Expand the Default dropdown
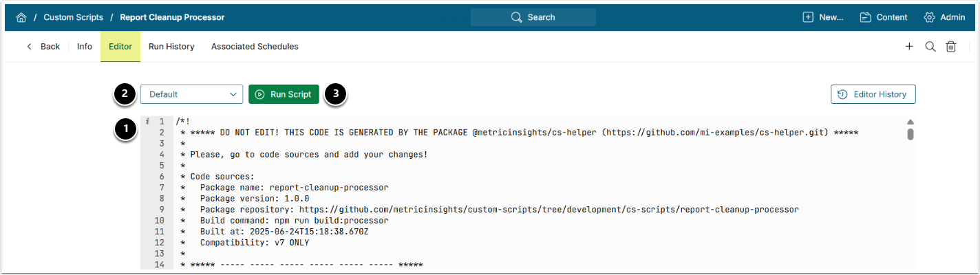The height and width of the screenshot is (275, 980). coord(191,94)
